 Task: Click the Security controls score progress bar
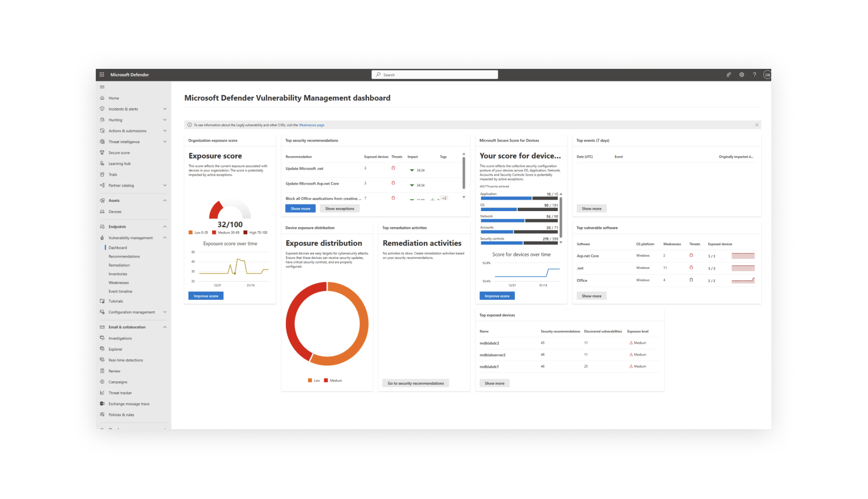click(x=519, y=243)
